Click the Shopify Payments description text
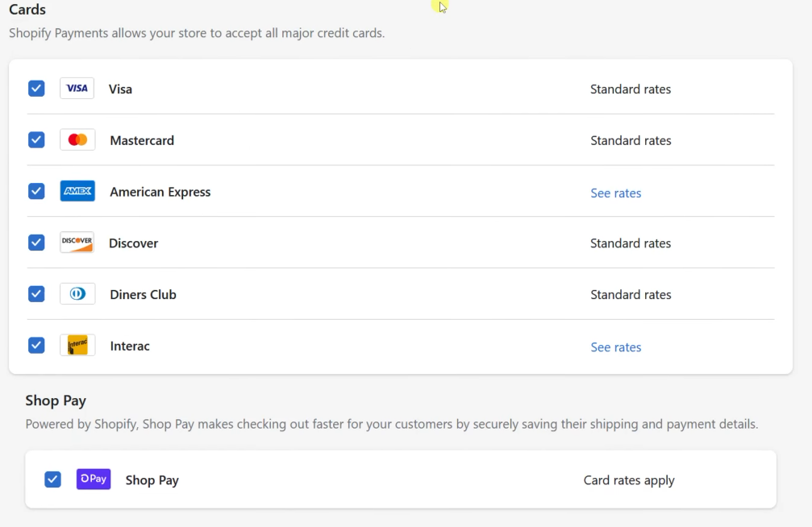This screenshot has height=527, width=812. [197, 33]
